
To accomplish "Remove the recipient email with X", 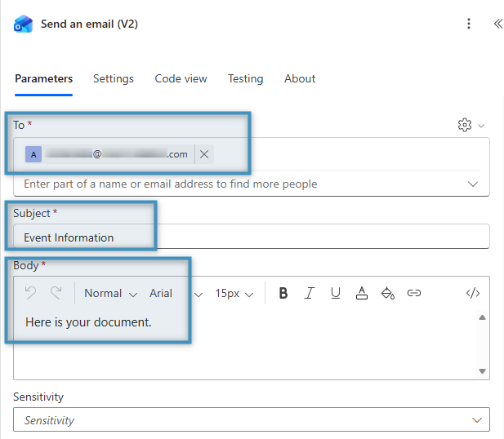I will tap(204, 154).
